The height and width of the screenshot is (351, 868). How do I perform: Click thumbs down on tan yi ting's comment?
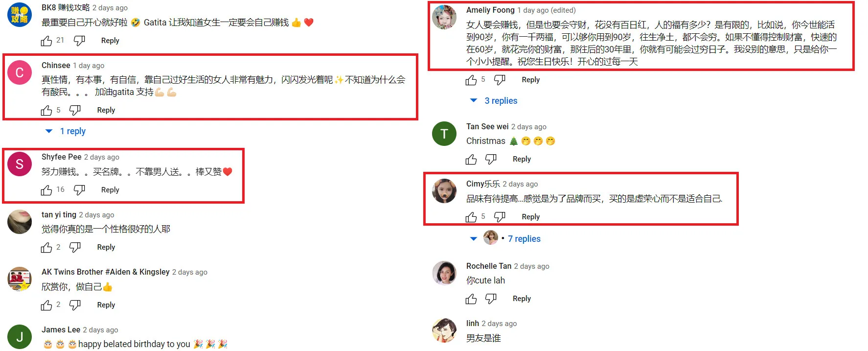tap(75, 248)
